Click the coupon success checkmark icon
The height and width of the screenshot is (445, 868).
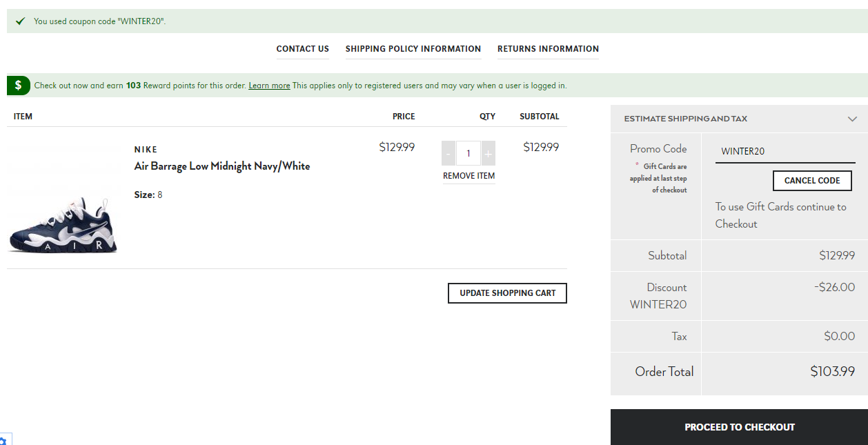point(21,21)
